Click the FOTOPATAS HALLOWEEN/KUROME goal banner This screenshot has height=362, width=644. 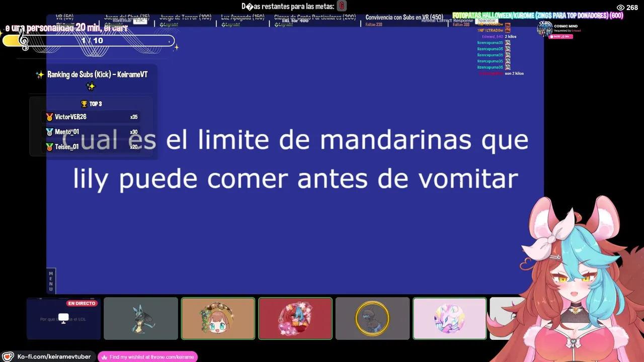coord(537,16)
